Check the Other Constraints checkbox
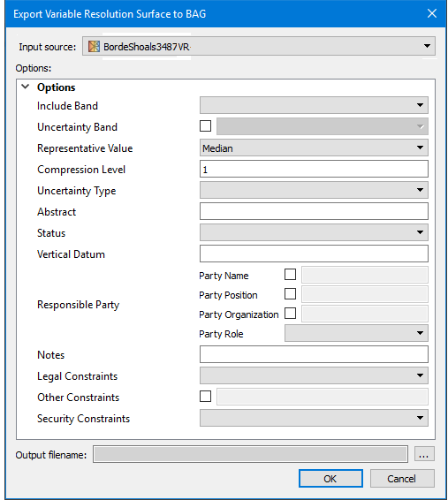The image size is (448, 500). [205, 397]
